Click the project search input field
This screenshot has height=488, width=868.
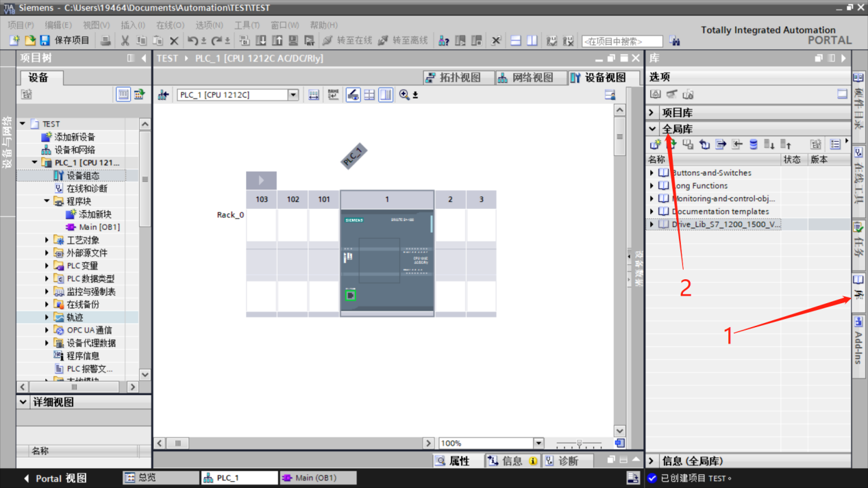[622, 41]
